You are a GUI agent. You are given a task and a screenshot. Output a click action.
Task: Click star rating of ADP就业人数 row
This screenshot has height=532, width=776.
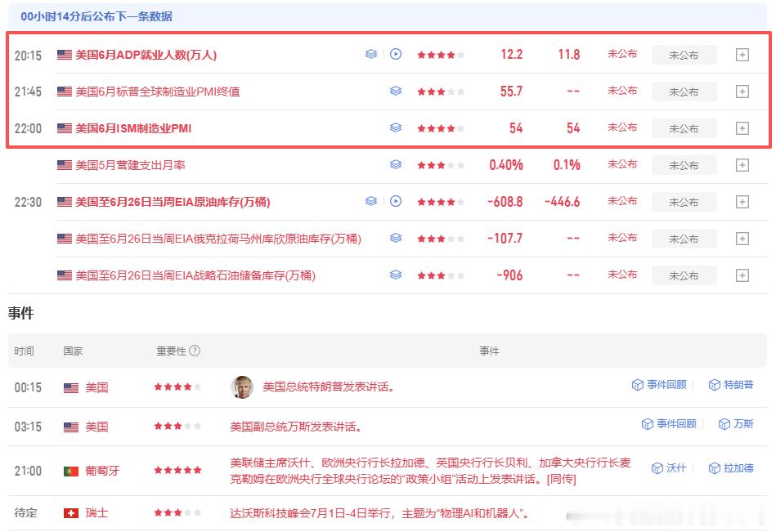coord(441,55)
